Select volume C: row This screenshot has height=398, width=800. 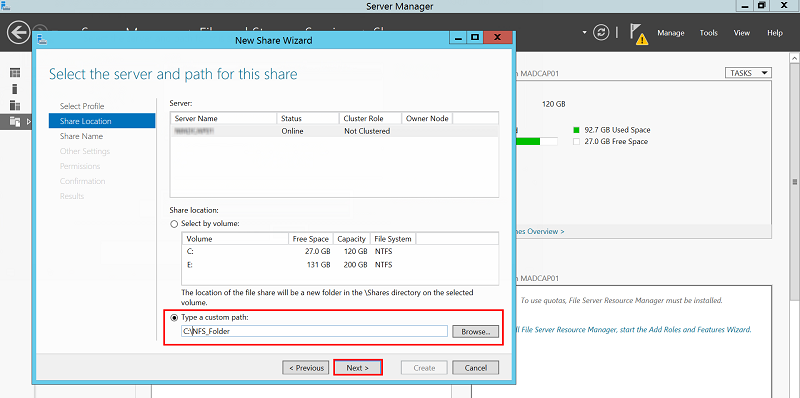click(x=340, y=252)
